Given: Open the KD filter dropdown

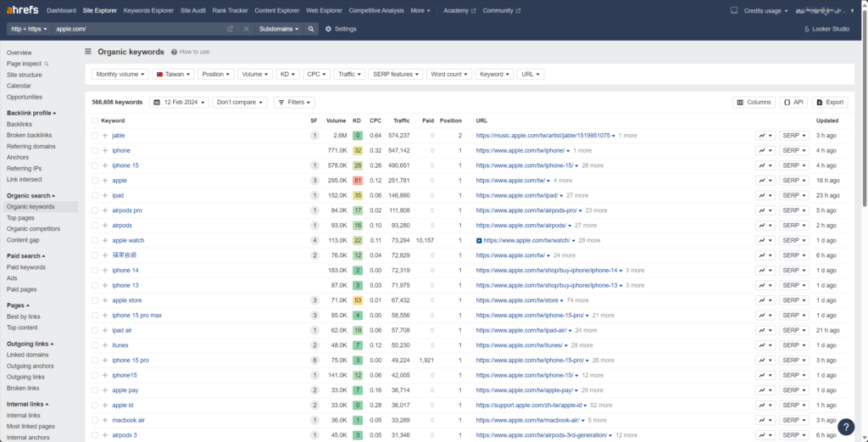Looking at the screenshot, I should point(288,74).
